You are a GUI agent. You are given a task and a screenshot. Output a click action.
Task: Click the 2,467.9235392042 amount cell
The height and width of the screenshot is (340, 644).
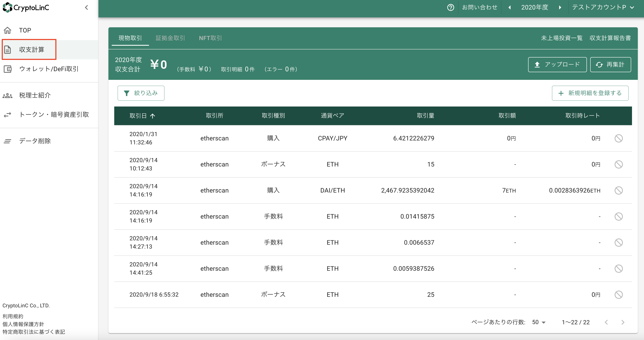[407, 190]
